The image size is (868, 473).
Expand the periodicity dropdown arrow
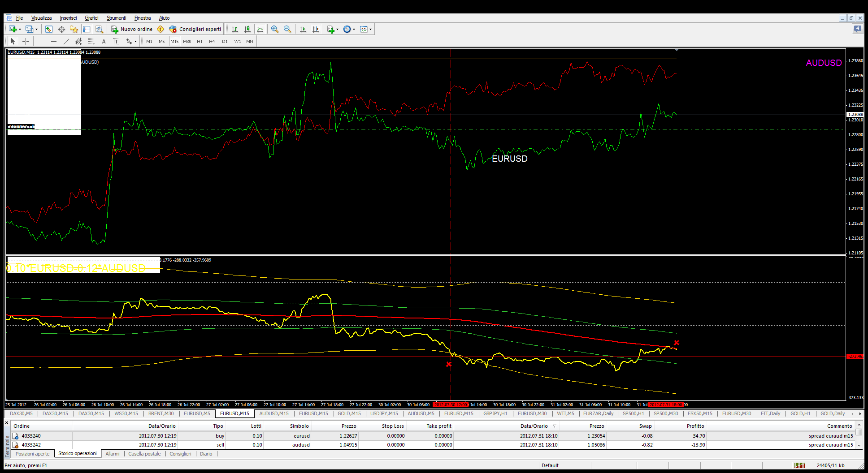tap(354, 29)
